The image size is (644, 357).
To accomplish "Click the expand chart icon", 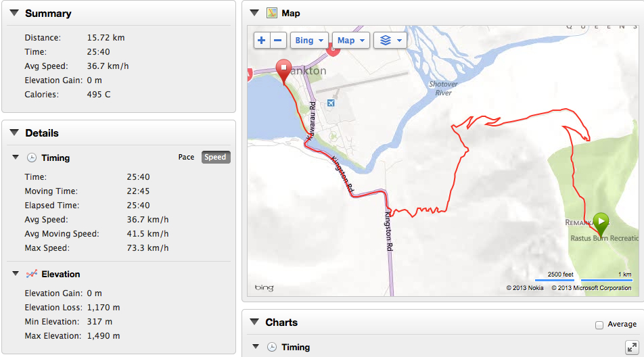I will 630,347.
